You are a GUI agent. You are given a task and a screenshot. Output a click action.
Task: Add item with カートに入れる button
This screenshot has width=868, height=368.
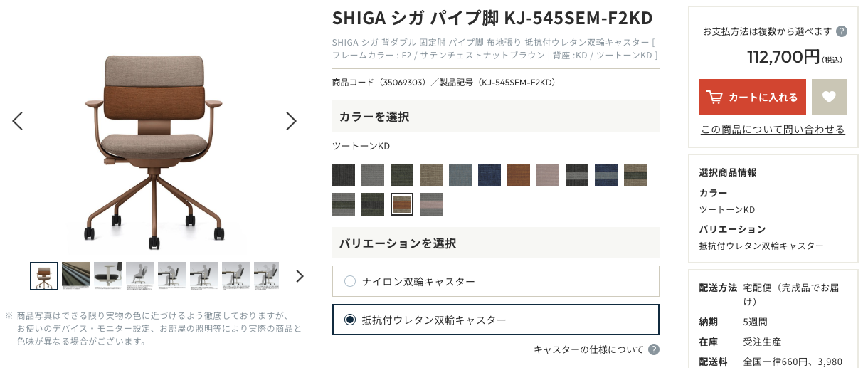click(753, 97)
